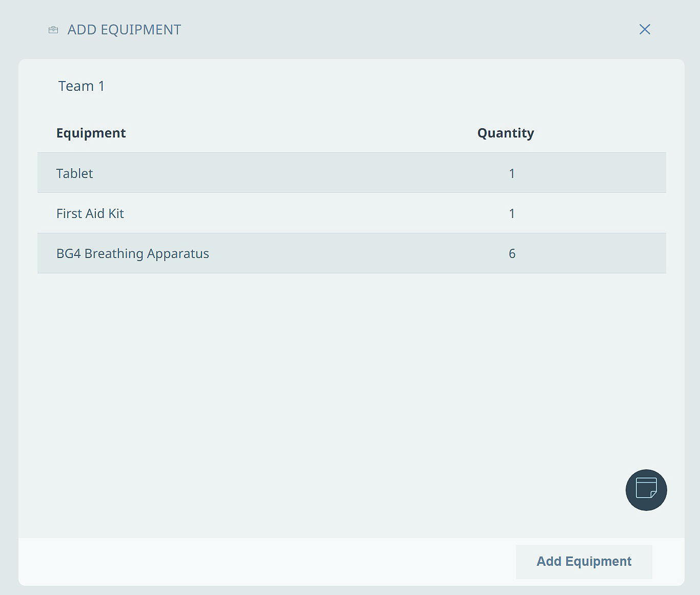Click quantity 1 for Tablet
The image size is (700, 595).
point(512,173)
